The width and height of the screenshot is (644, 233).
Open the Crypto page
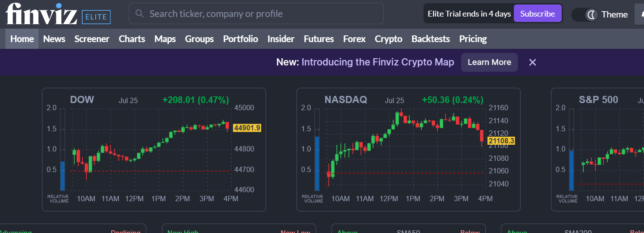[x=389, y=39]
